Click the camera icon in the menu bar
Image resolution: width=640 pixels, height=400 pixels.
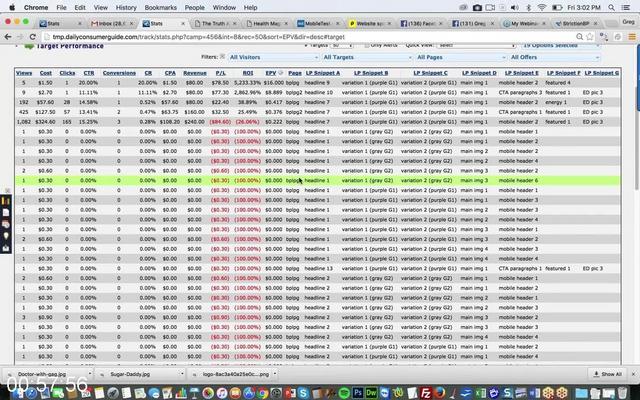[477, 7]
